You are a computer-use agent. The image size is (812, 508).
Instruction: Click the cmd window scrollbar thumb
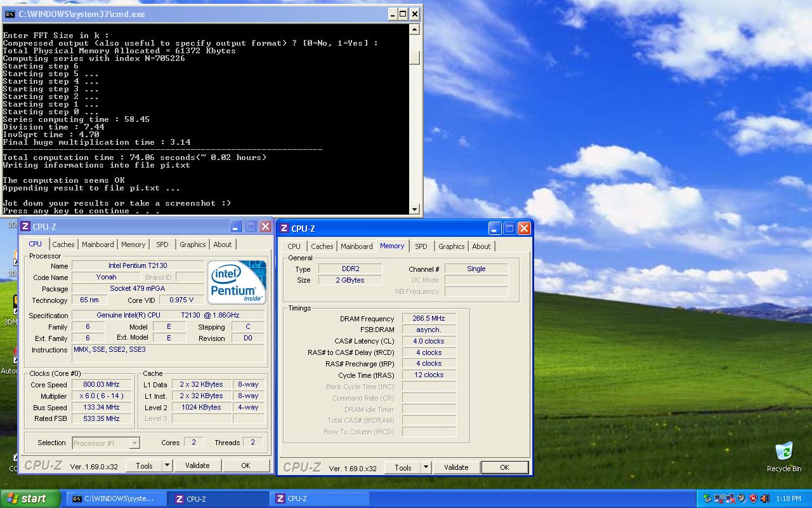tap(415, 58)
